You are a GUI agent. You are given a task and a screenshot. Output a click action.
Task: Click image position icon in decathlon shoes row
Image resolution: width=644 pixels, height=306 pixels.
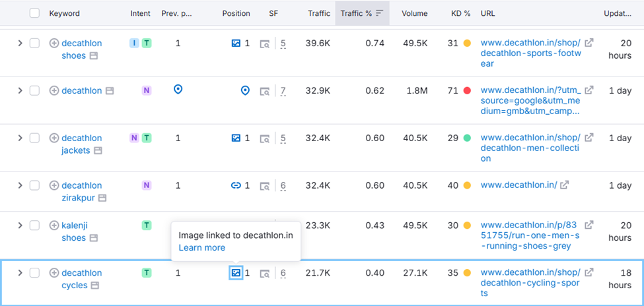click(x=236, y=43)
